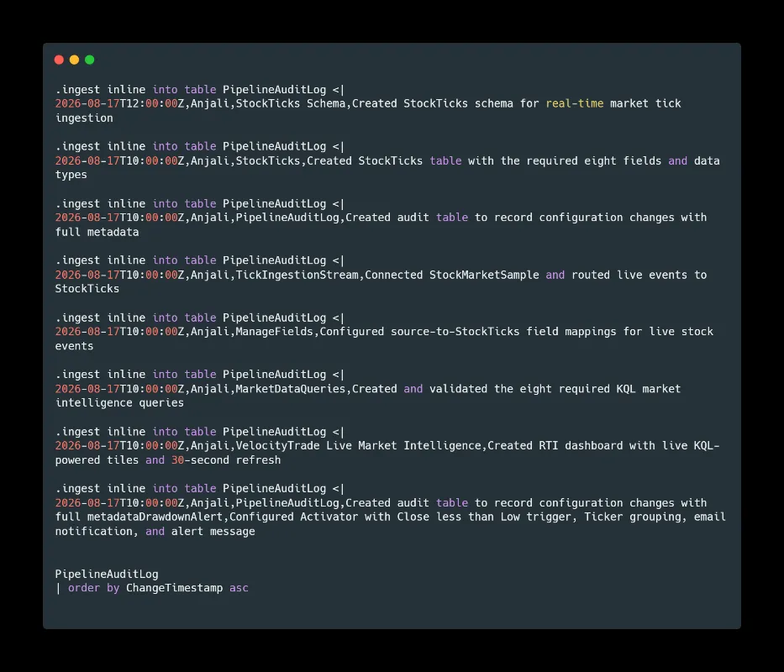Click 'VelocityTrade Live Market Intelligence' text

tap(358, 445)
